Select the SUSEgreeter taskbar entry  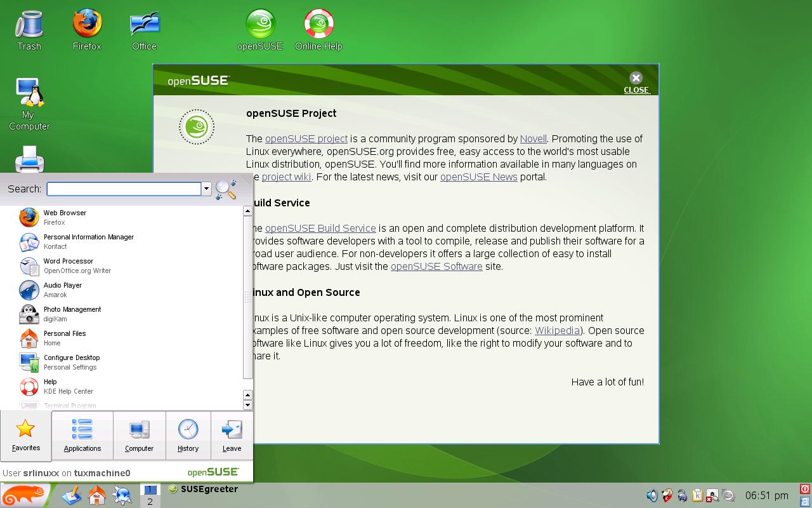(x=203, y=489)
